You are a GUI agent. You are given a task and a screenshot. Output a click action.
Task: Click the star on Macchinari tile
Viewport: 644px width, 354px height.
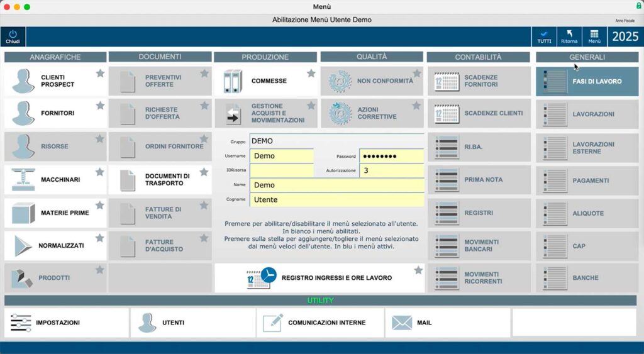[100, 172]
